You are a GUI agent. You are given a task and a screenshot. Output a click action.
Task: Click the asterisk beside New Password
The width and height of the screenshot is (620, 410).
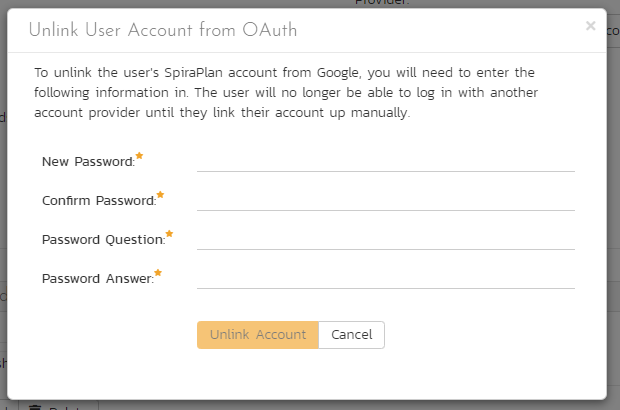pyautogui.click(x=140, y=157)
